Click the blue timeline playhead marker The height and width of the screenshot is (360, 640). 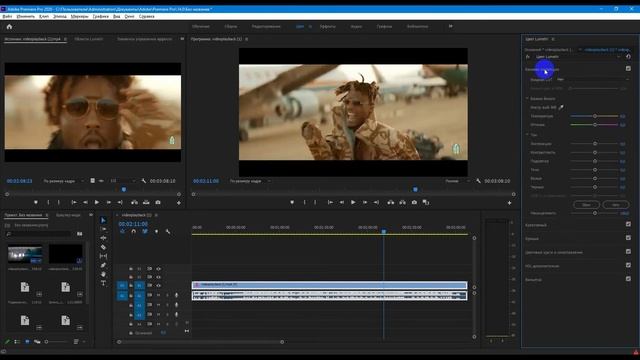pos(384,231)
